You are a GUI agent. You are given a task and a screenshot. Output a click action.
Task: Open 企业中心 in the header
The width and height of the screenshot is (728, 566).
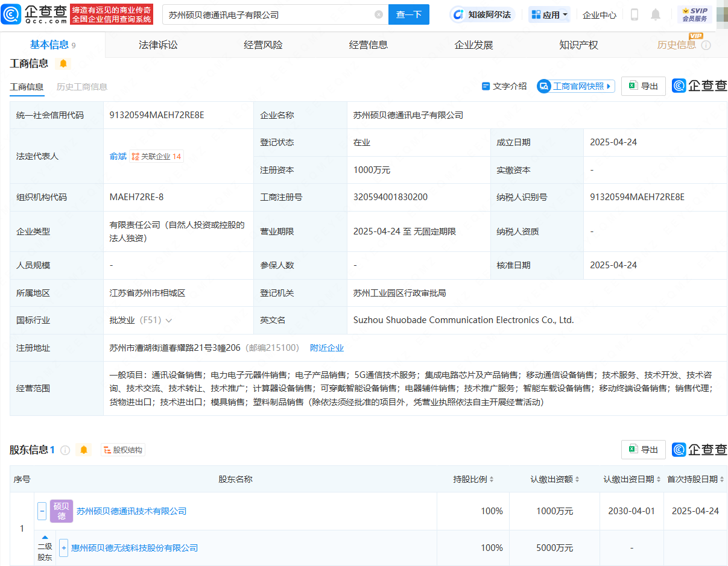coord(600,14)
